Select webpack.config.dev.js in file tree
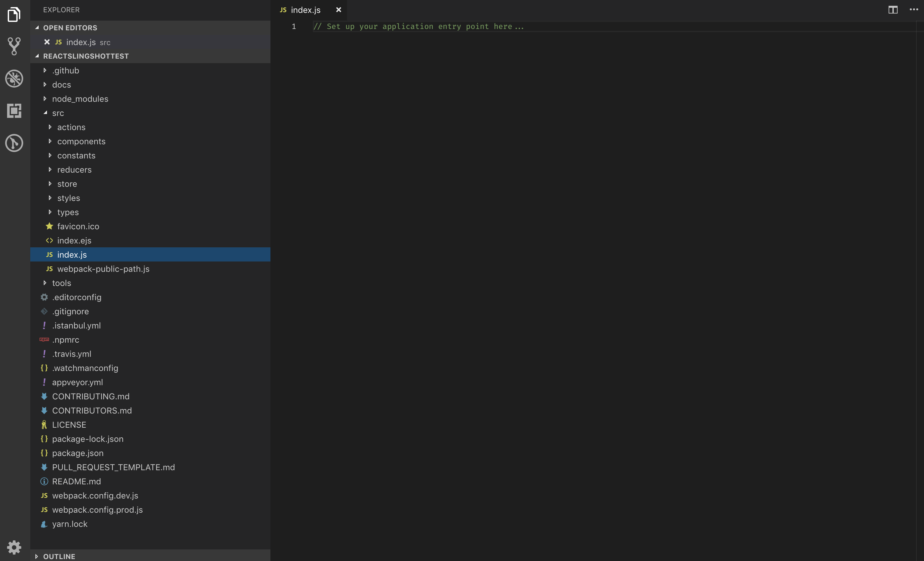Image resolution: width=924 pixels, height=561 pixels. tap(95, 495)
